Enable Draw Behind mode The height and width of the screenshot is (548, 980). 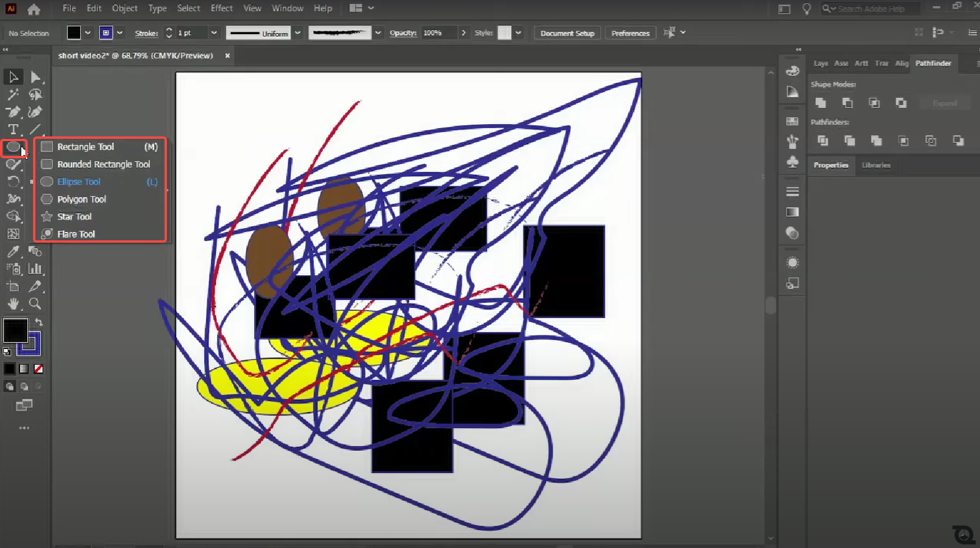click(24, 387)
